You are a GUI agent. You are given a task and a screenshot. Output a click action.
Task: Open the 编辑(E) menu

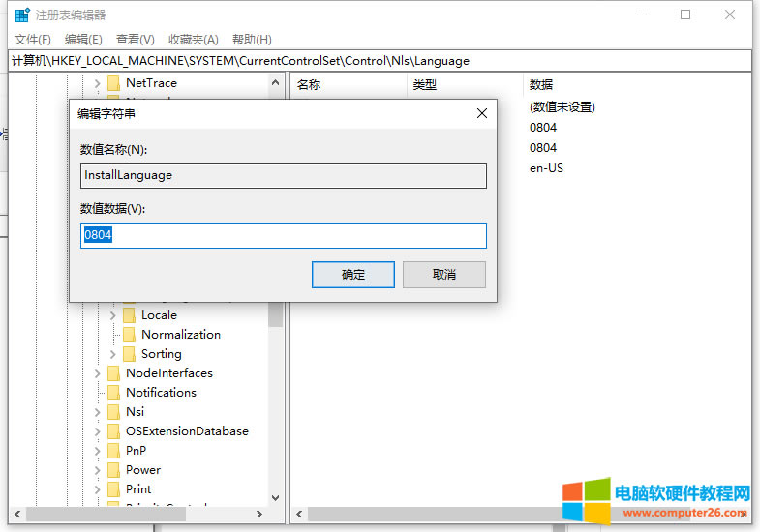coord(83,40)
